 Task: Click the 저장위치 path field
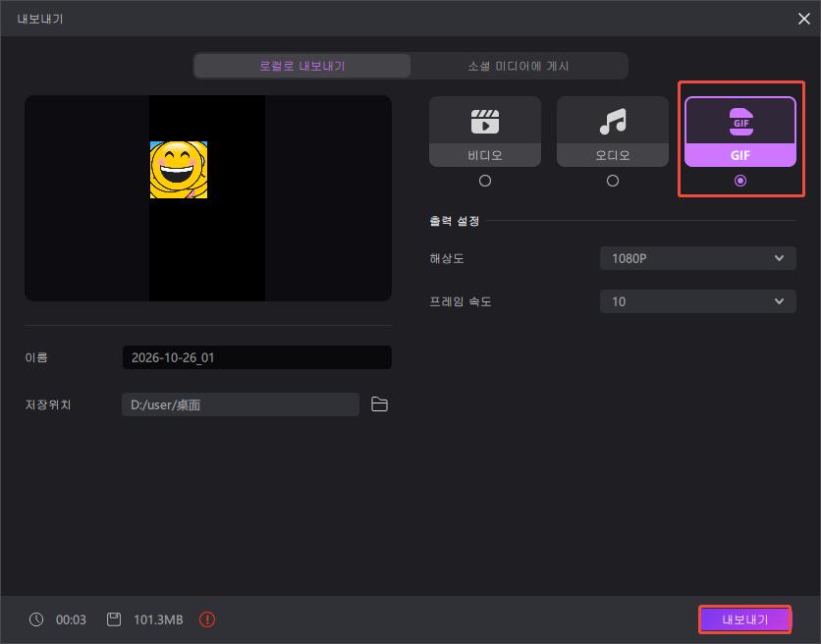click(241, 404)
